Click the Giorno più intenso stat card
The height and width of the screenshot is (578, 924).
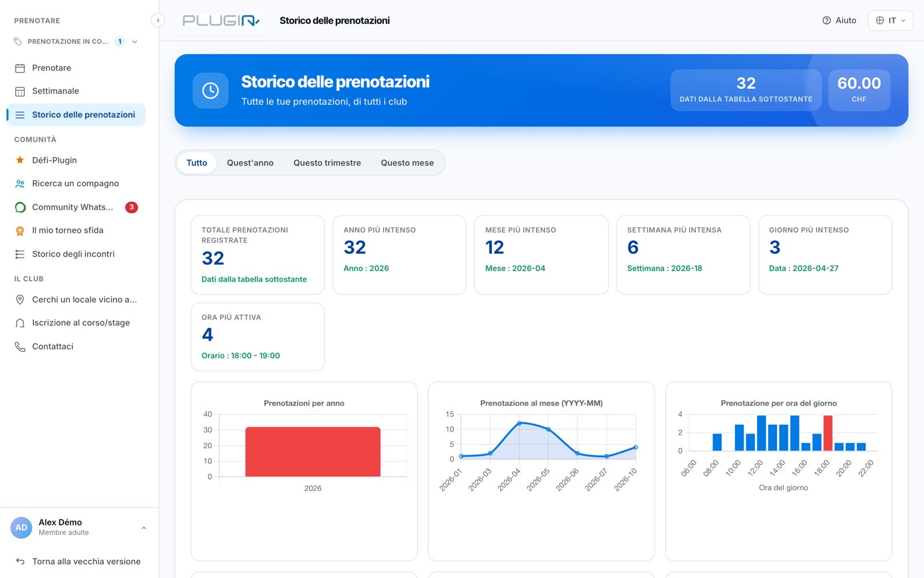click(825, 255)
